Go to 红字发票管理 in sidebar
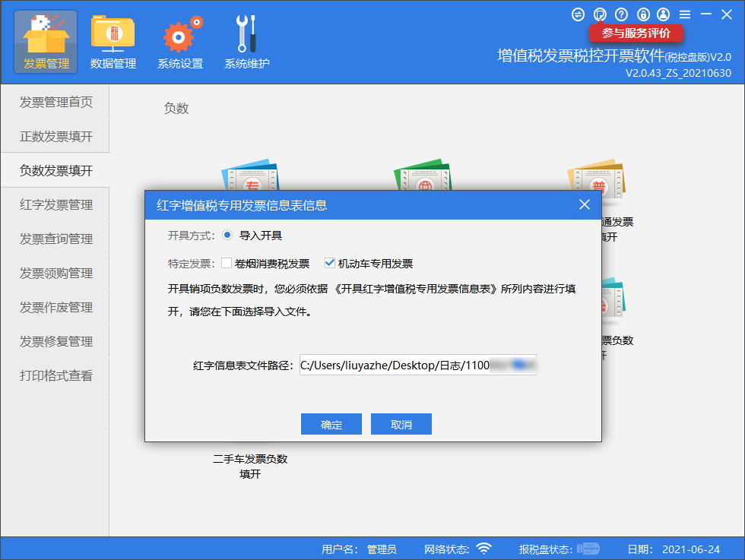Viewport: 745px width, 560px height. [55, 204]
